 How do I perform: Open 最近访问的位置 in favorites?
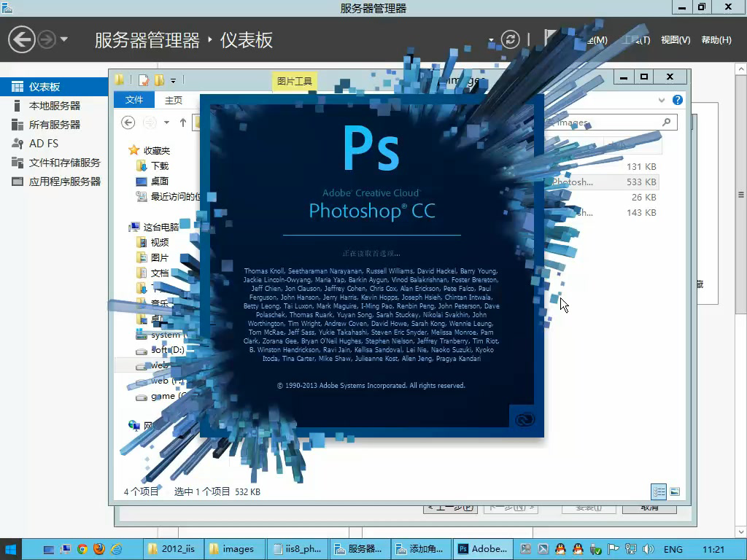tap(168, 196)
